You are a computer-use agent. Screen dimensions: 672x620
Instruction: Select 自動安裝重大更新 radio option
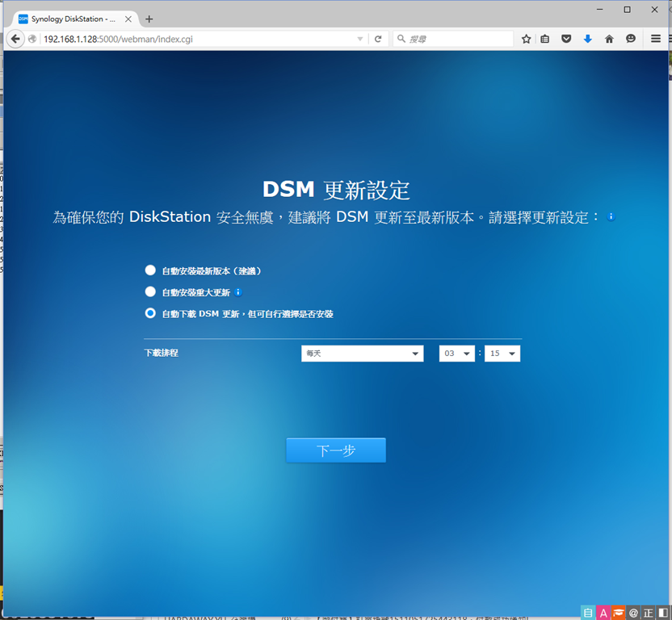click(x=150, y=291)
